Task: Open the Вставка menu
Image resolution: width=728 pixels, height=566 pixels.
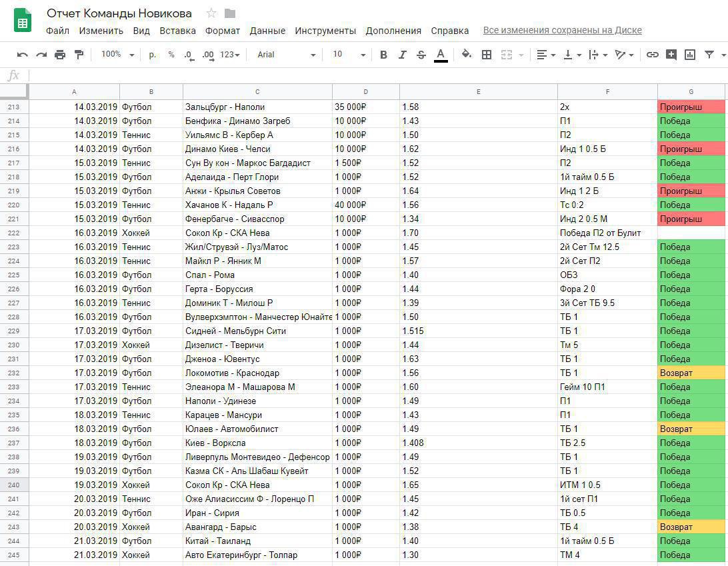Action: tap(178, 31)
